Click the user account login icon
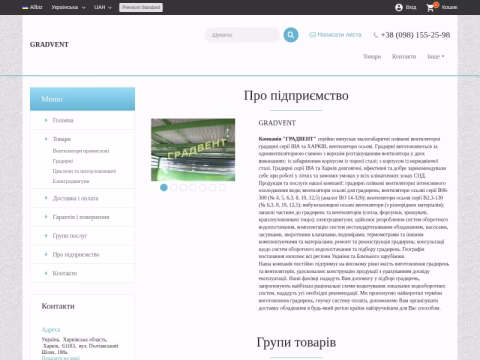The width and height of the screenshot is (480, 360). (399, 7)
